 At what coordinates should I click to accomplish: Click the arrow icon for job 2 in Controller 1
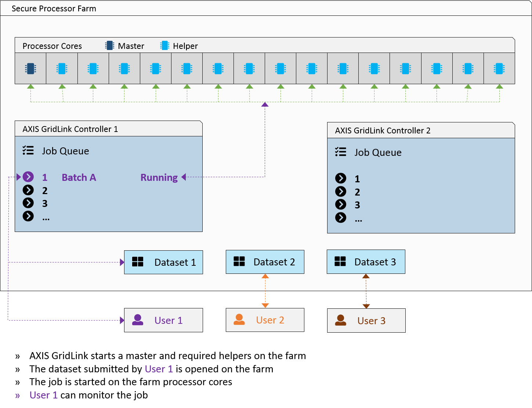click(28, 190)
